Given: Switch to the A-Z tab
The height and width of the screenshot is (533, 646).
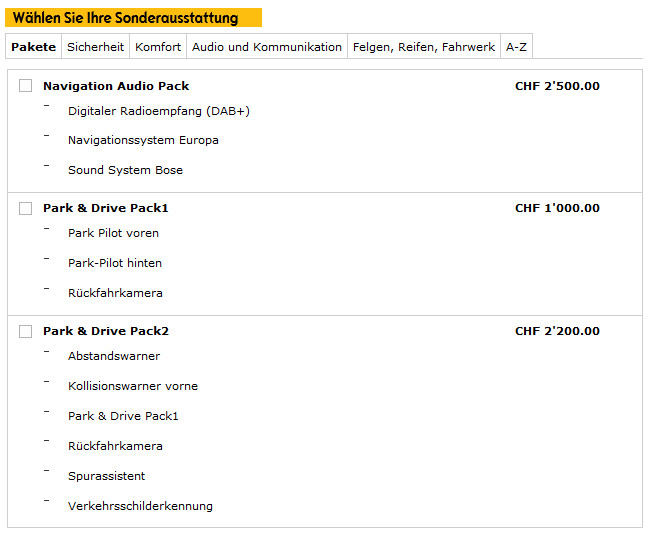Looking at the screenshot, I should tap(516, 47).
